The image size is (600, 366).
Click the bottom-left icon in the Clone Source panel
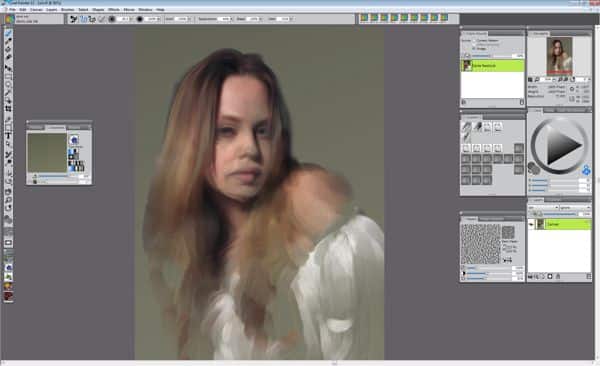464,102
